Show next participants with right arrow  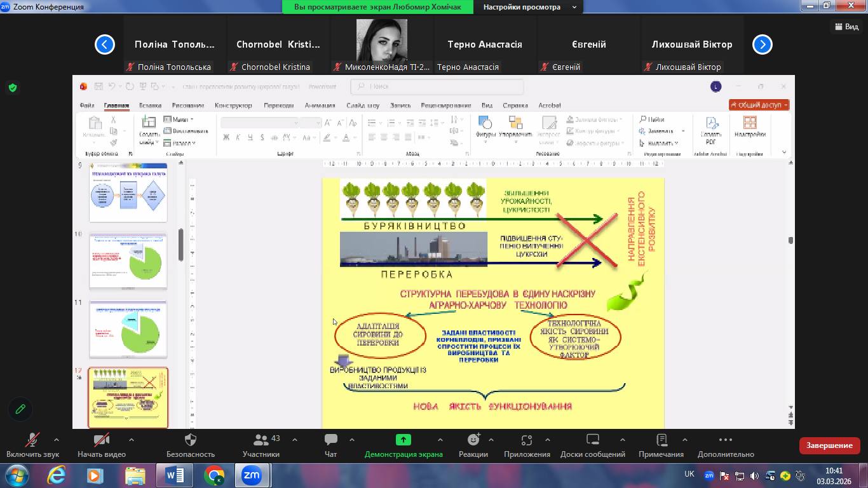762,44
